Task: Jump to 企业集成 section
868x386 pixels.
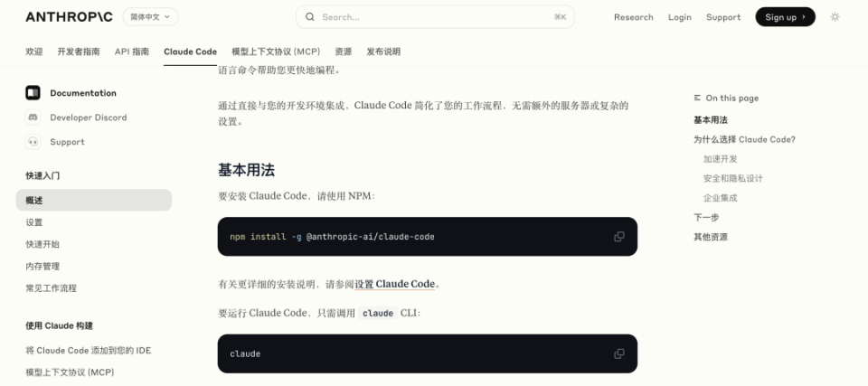Action: point(721,198)
